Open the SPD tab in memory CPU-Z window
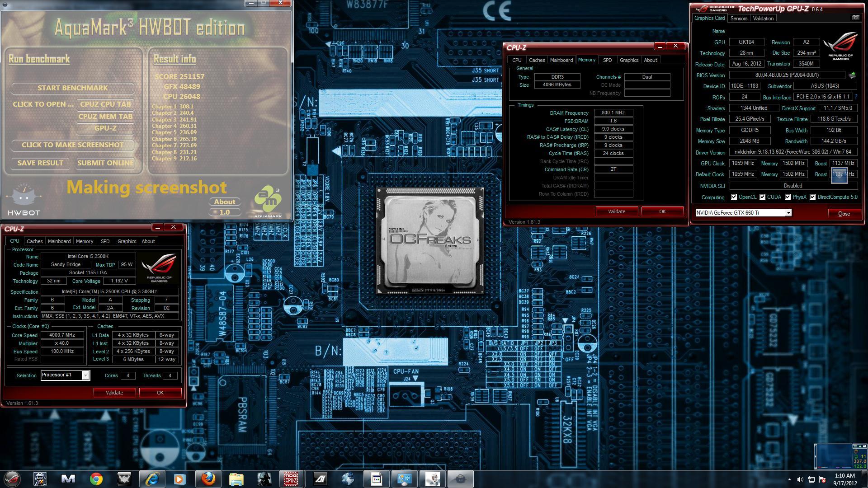Screen dimensions: 868x488 coord(607,60)
